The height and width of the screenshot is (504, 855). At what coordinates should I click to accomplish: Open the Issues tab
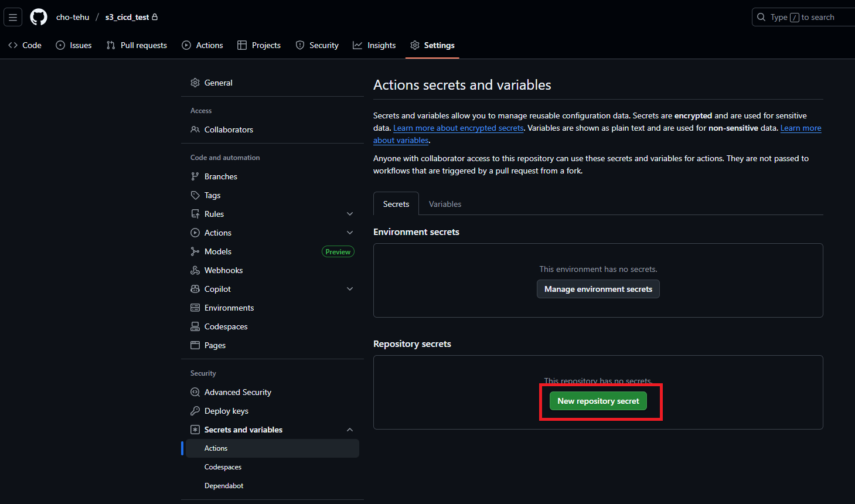(x=74, y=45)
